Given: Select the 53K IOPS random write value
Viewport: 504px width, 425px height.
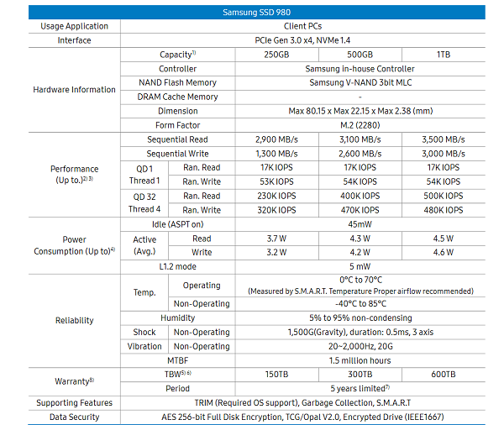Looking at the screenshot, I should (x=276, y=181).
